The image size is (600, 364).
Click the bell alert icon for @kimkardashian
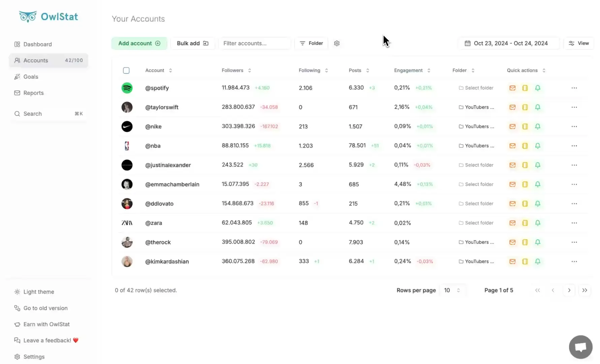(538, 262)
